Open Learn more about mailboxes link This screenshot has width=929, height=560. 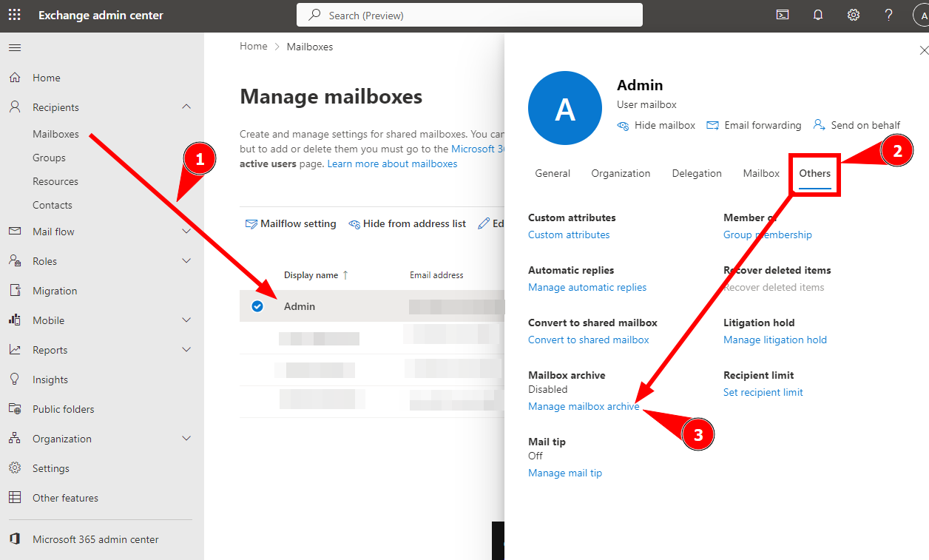click(x=393, y=163)
